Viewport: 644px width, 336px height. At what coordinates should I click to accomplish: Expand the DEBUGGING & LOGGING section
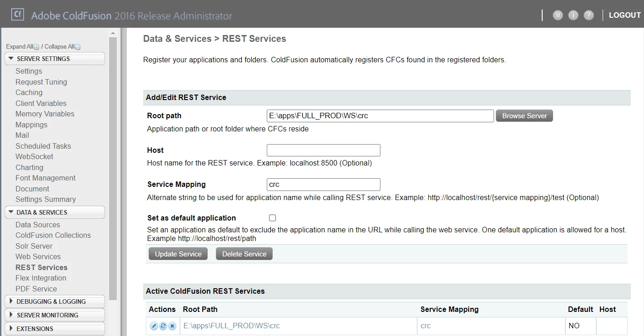click(55, 301)
